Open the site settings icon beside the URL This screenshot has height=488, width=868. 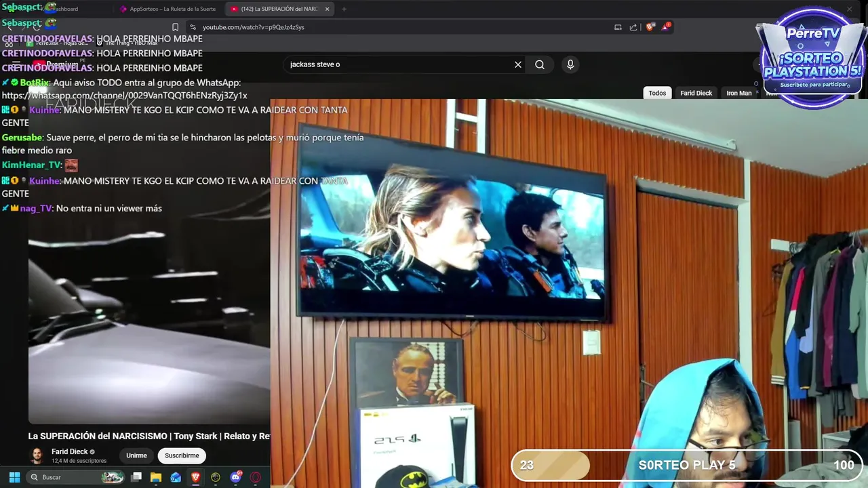point(193,27)
